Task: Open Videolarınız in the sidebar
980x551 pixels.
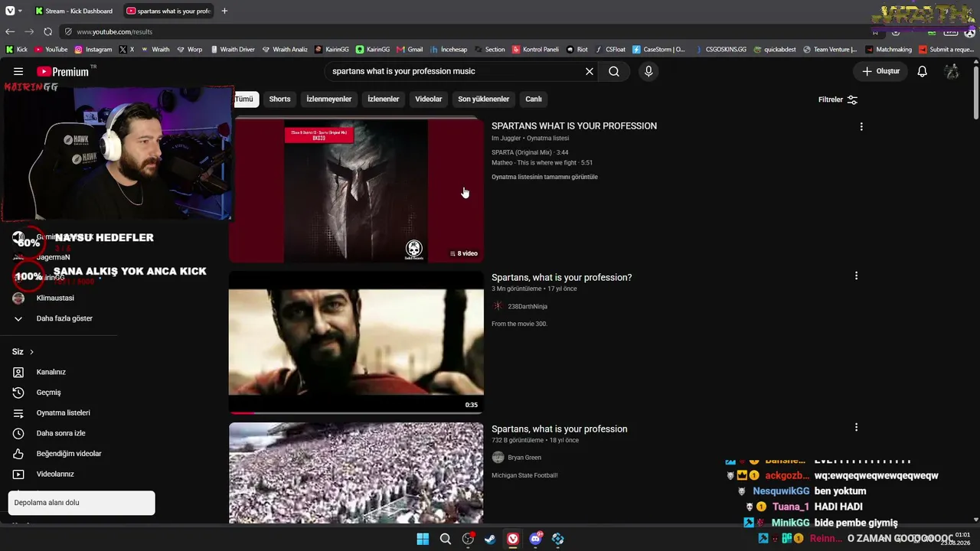Action: [55, 474]
